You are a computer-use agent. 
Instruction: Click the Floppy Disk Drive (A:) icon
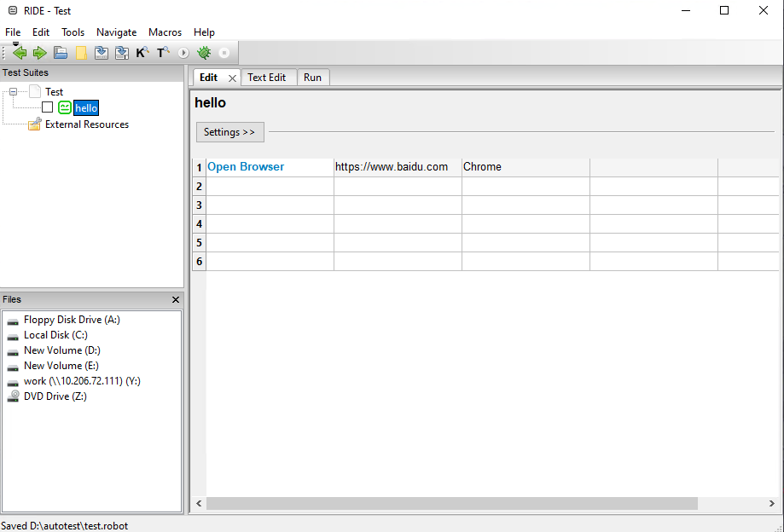[x=13, y=321]
